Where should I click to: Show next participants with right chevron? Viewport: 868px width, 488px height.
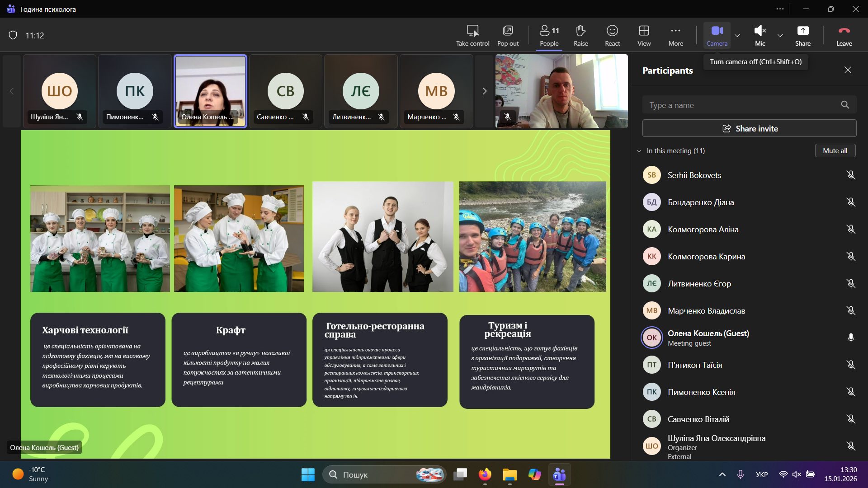click(x=485, y=91)
